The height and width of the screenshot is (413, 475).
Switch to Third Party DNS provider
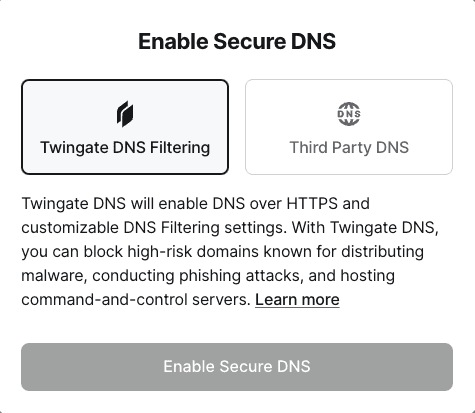click(x=349, y=127)
